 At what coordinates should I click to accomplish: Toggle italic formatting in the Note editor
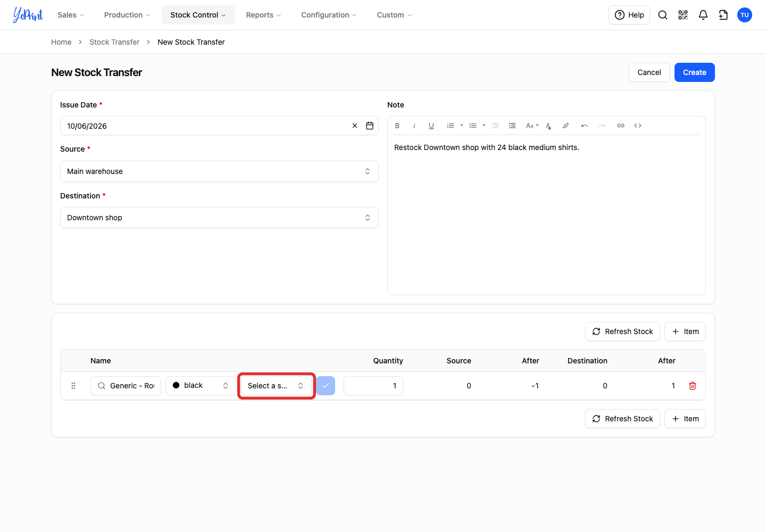414,126
